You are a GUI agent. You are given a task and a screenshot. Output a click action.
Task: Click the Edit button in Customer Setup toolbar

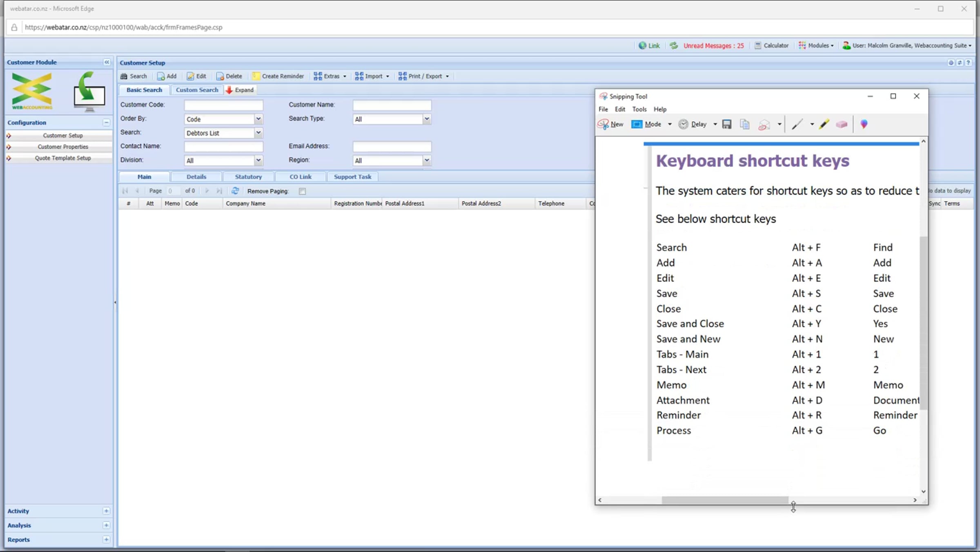click(196, 76)
